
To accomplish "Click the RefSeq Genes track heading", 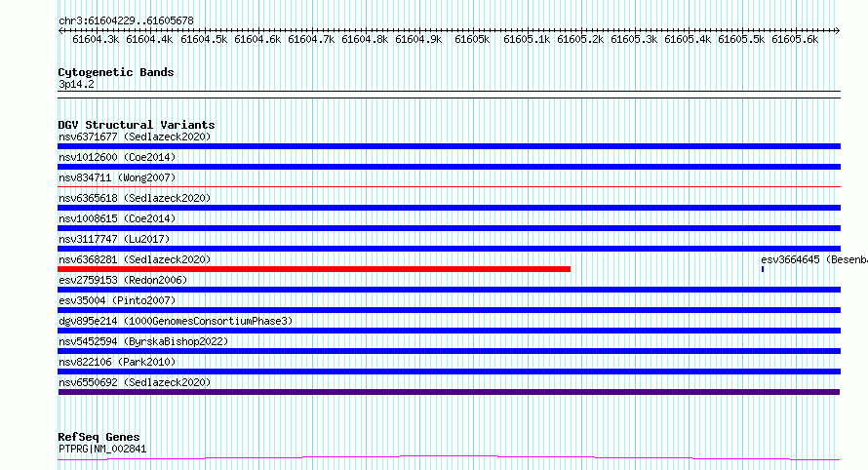I will pos(99,437).
